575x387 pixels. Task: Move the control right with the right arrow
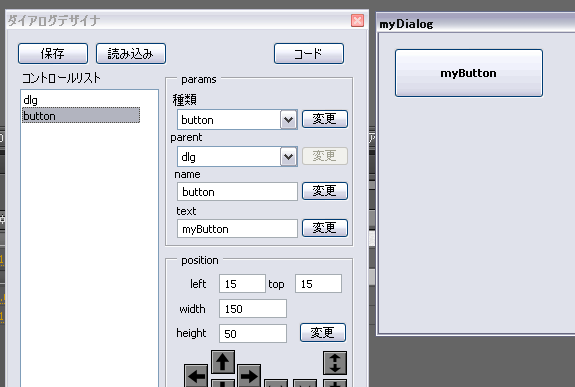(x=249, y=376)
